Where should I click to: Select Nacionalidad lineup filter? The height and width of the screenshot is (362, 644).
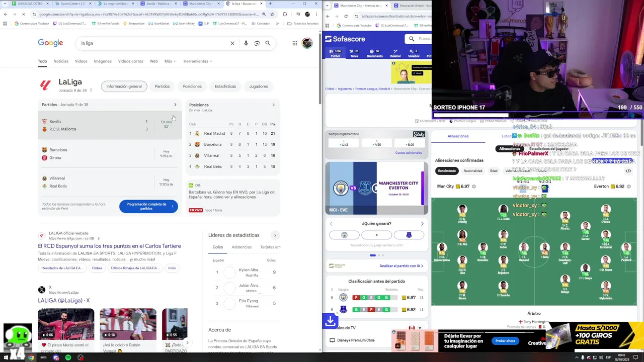(x=473, y=171)
